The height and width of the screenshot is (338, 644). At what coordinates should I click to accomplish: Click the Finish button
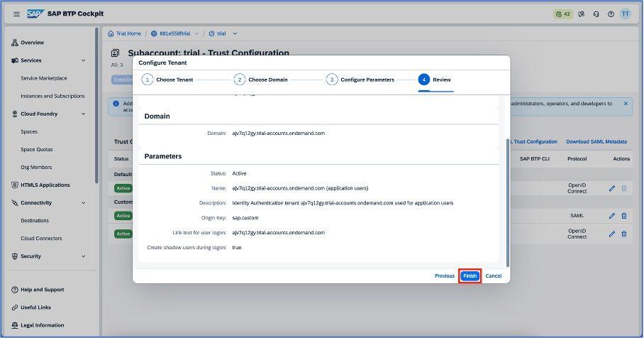click(x=470, y=276)
